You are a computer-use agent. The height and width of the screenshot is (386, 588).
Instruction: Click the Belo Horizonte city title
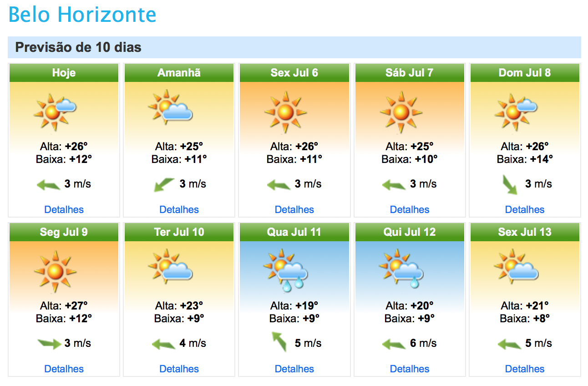pyautogui.click(x=82, y=15)
